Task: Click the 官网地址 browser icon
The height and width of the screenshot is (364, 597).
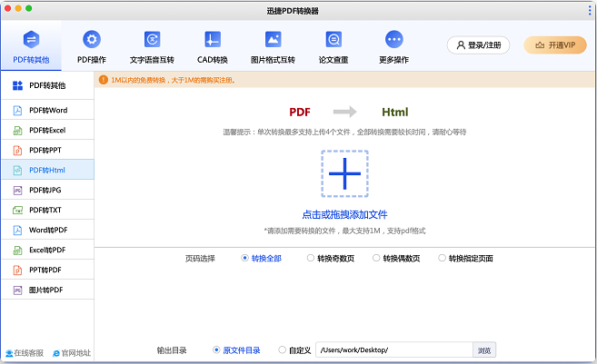Action: click(x=56, y=353)
